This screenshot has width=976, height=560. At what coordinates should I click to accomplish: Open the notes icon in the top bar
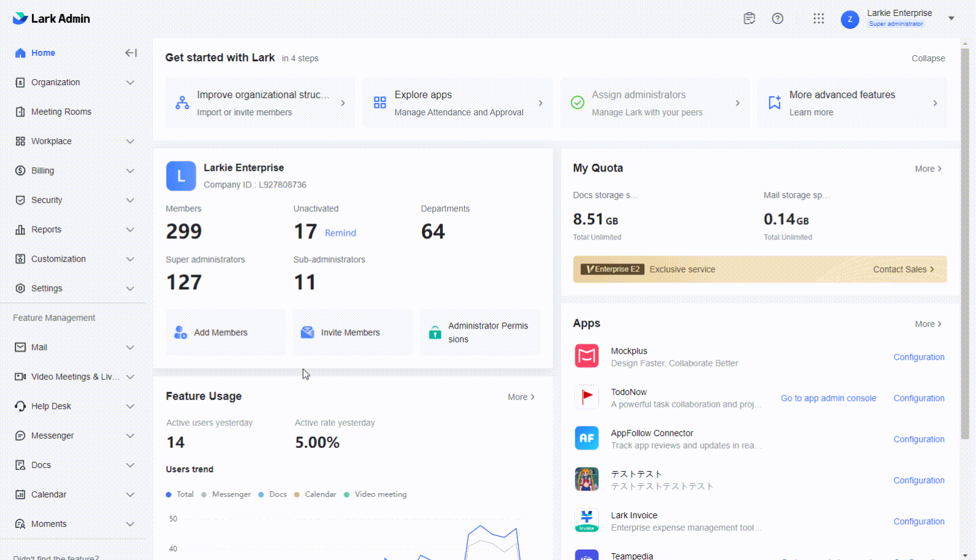click(x=749, y=18)
